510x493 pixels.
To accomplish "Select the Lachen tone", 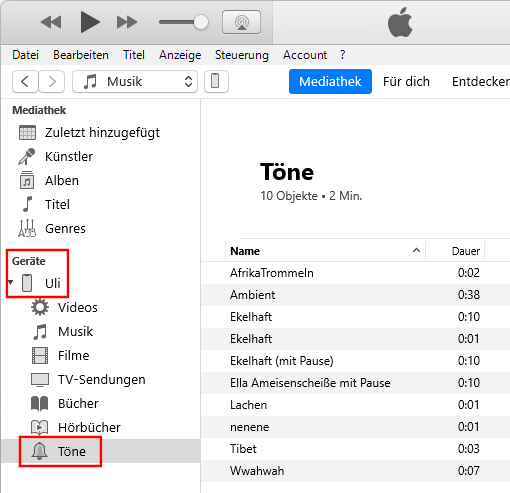I will tap(355, 405).
